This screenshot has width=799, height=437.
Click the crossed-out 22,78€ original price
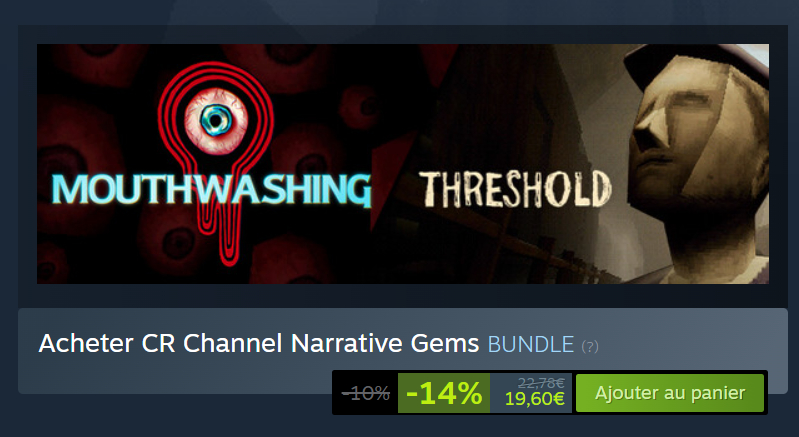(x=541, y=383)
